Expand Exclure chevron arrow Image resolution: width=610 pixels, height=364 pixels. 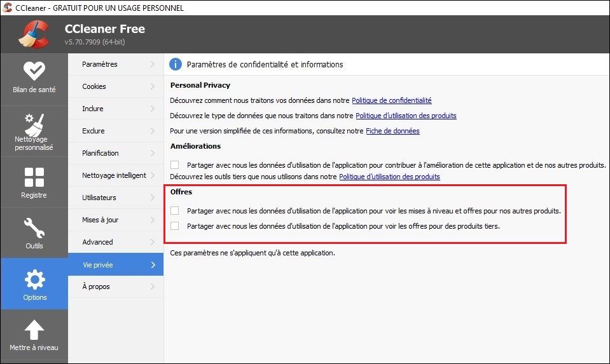tap(153, 131)
